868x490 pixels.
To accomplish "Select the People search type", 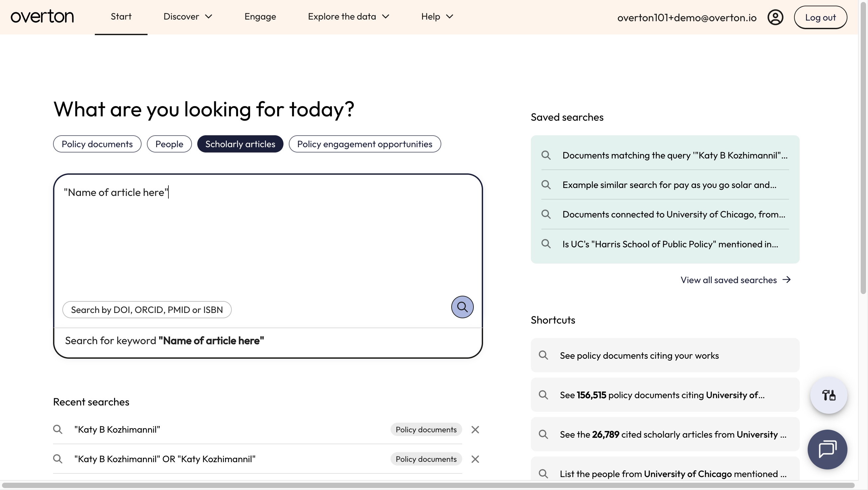I will 169,144.
